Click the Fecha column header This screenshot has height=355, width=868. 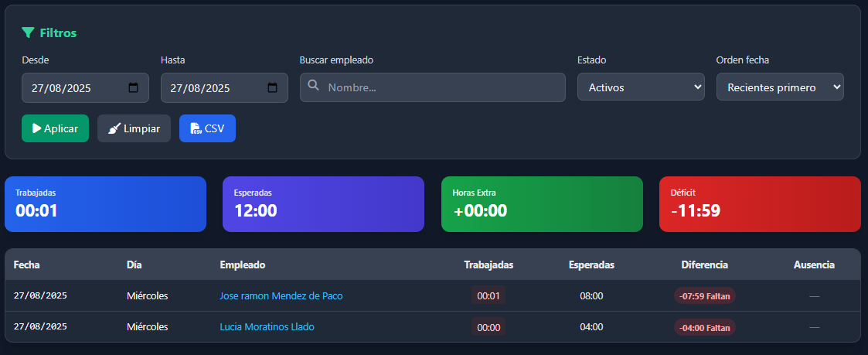pyautogui.click(x=27, y=265)
